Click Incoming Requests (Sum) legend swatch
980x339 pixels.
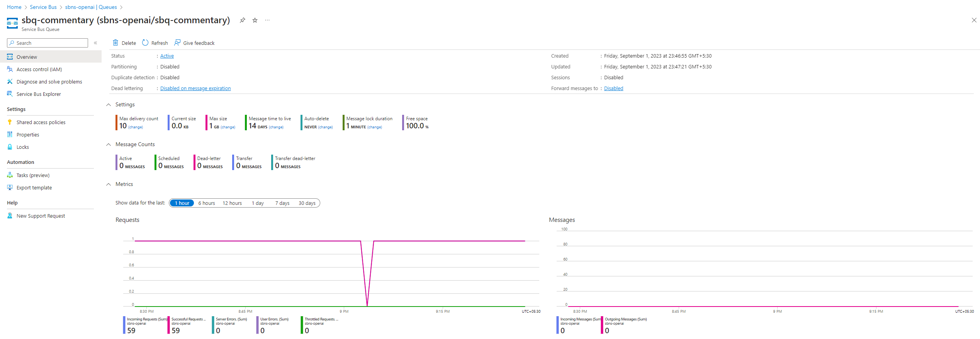124,325
